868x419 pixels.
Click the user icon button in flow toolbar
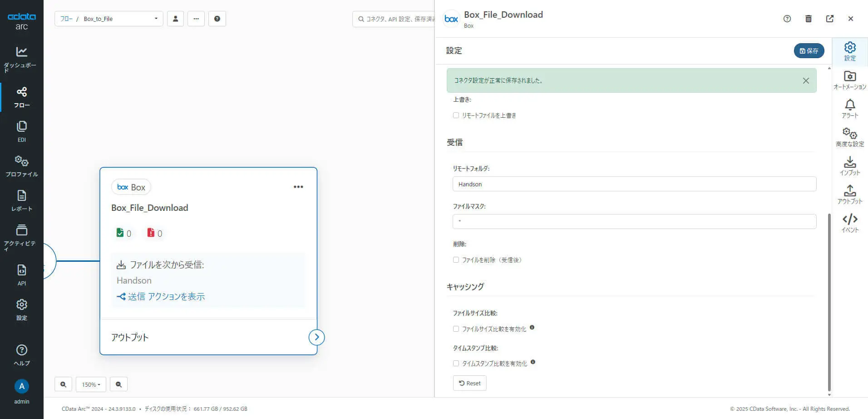point(175,19)
